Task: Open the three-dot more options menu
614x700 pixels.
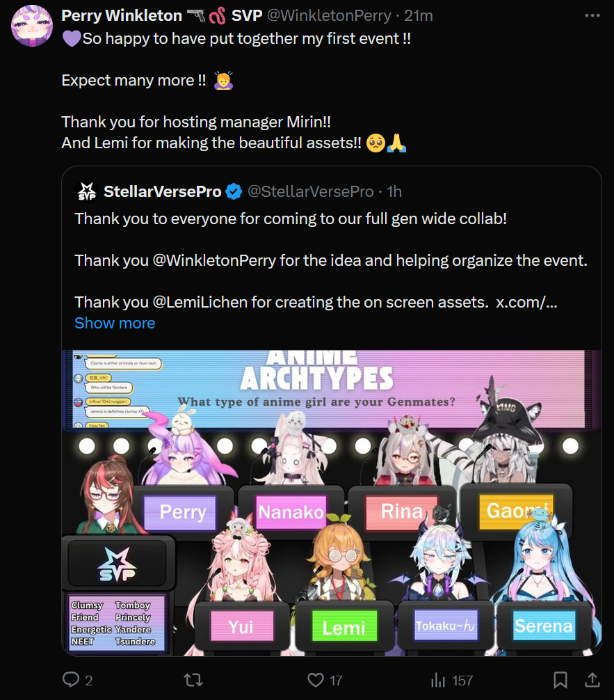Action: click(592, 15)
